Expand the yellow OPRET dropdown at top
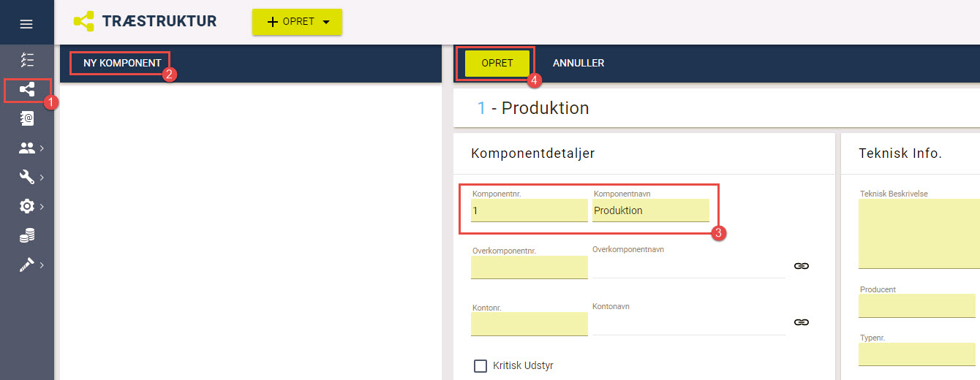This screenshot has height=380, width=980. (297, 22)
